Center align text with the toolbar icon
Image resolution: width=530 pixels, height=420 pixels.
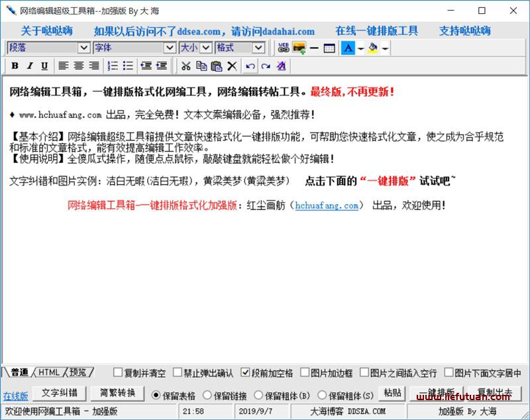point(79,66)
